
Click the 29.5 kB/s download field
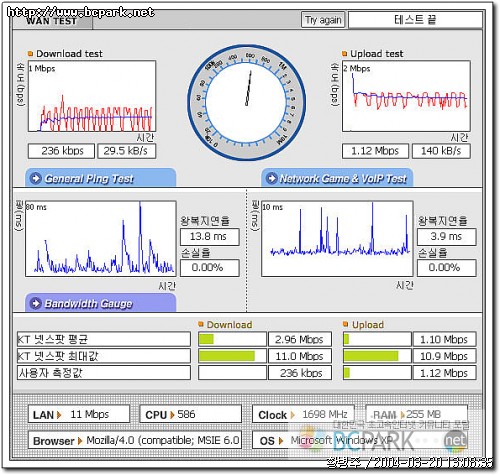coord(127,151)
